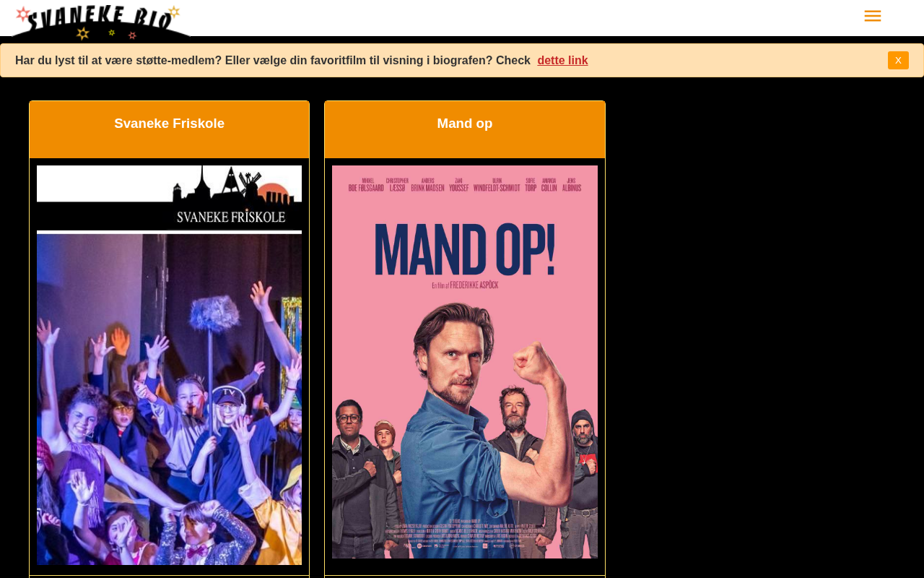Click the orange star right of the Svaneke Bio logo

(x=173, y=12)
